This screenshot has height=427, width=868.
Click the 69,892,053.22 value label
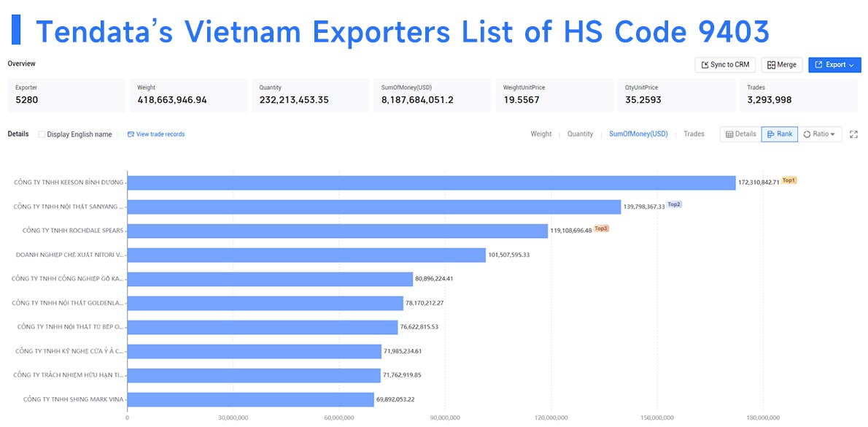395,399
